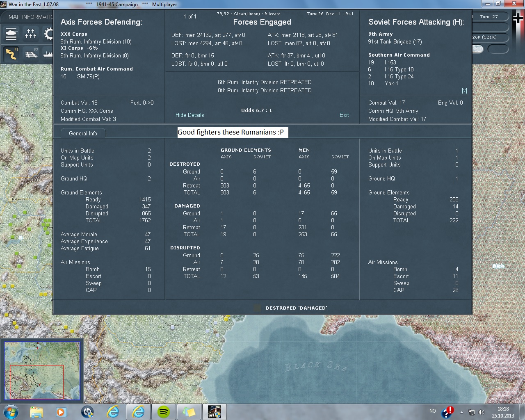Select the ship naval transport mode icon
525x420 pixels.
[49, 54]
